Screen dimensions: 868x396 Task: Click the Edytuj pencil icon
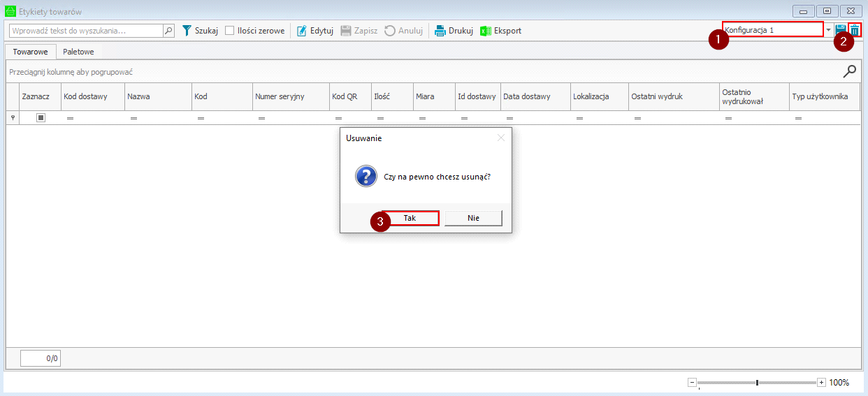tap(302, 31)
